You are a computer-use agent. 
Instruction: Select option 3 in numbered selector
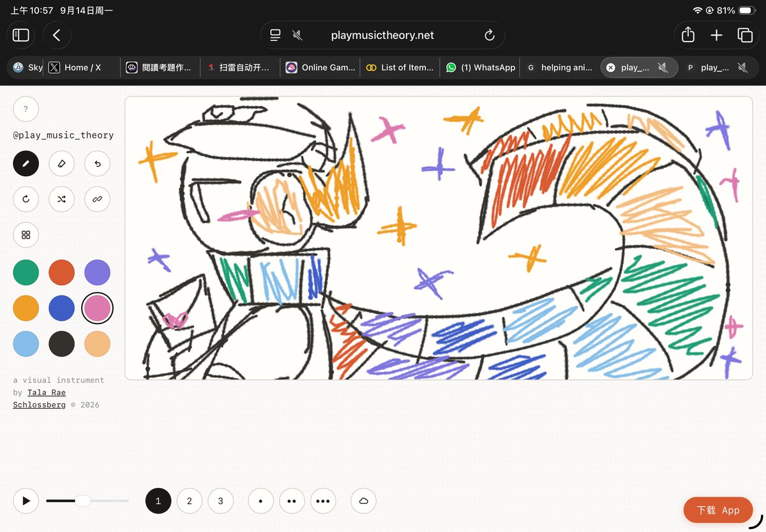pos(221,501)
